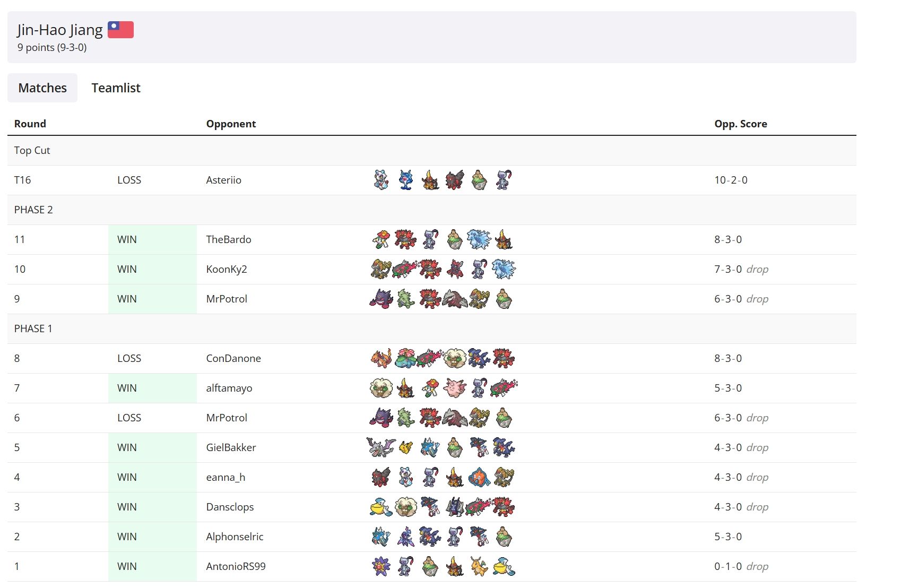
Task: Click Alolan Ninetales in TheBardo's row
Action: tap(479, 239)
